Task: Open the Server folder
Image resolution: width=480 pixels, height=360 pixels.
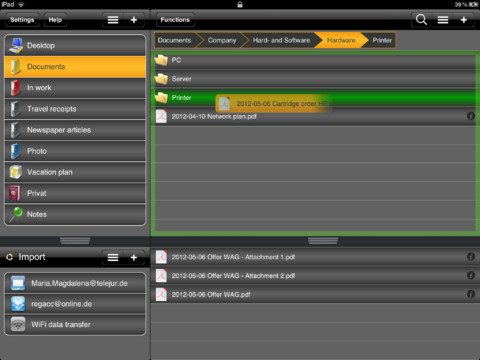Action: [315, 79]
